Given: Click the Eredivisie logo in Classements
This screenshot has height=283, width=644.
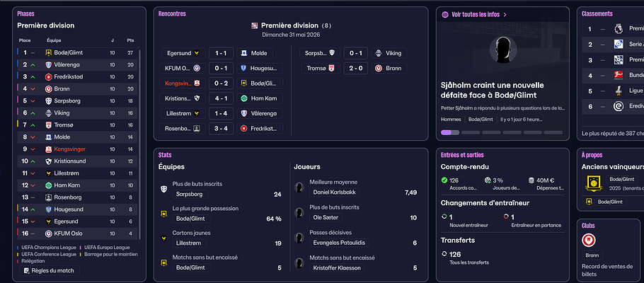Looking at the screenshot, I should coord(616,106).
